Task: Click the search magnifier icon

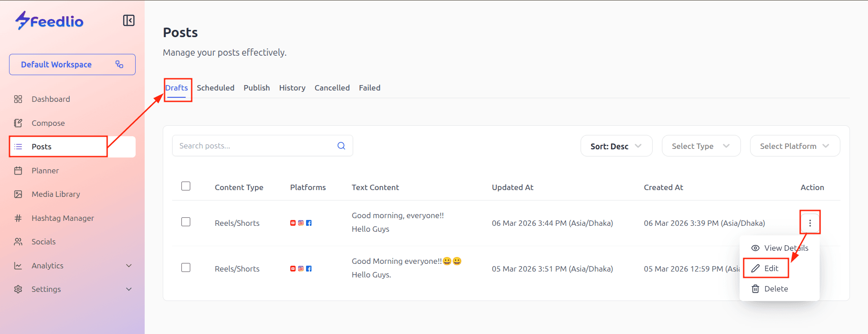Action: tap(341, 146)
